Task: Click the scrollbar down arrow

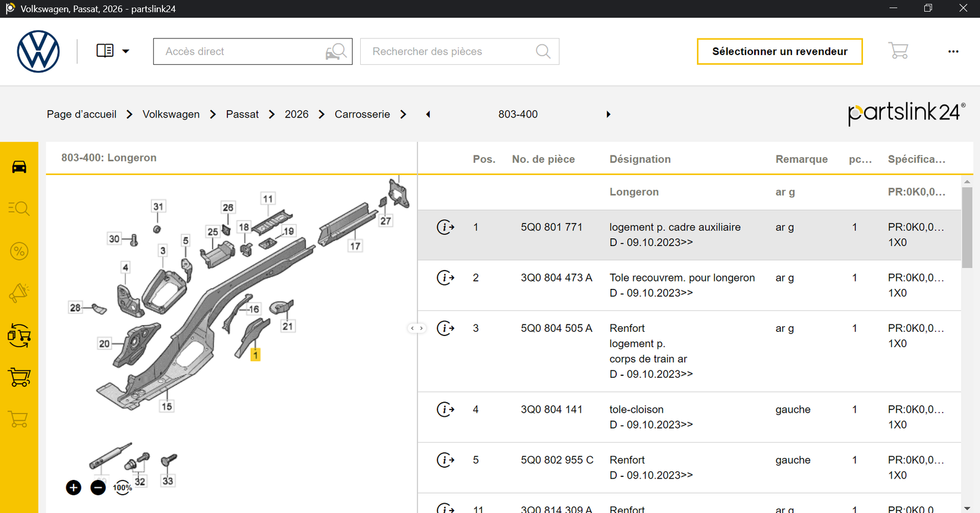Action: click(x=967, y=508)
